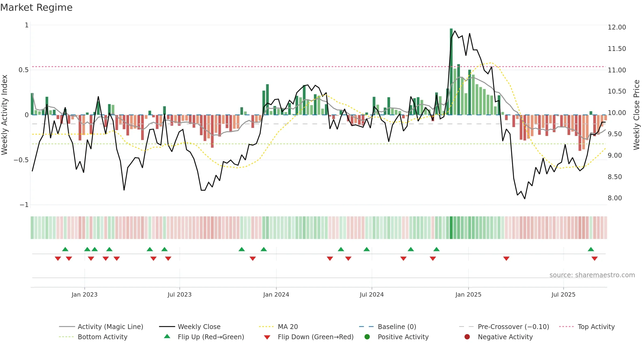Viewport: 644px width, 362px height.
Task: Click the Weekly Close Price axis title
Action: click(636, 115)
